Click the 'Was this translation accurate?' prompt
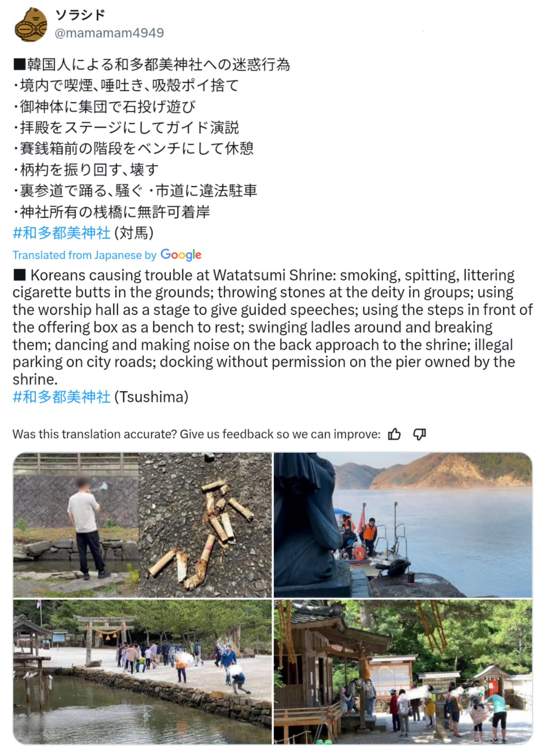This screenshot has width=545, height=756. (196, 434)
